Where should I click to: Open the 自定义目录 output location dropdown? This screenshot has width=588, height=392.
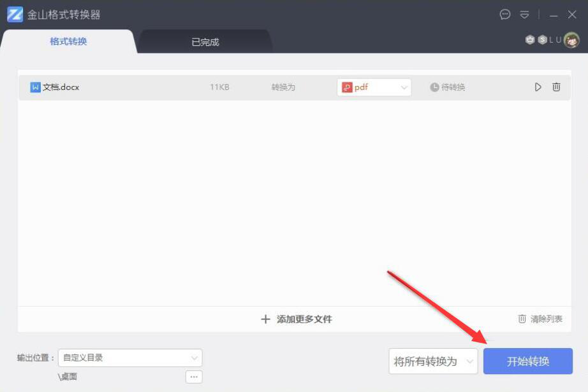pos(130,358)
